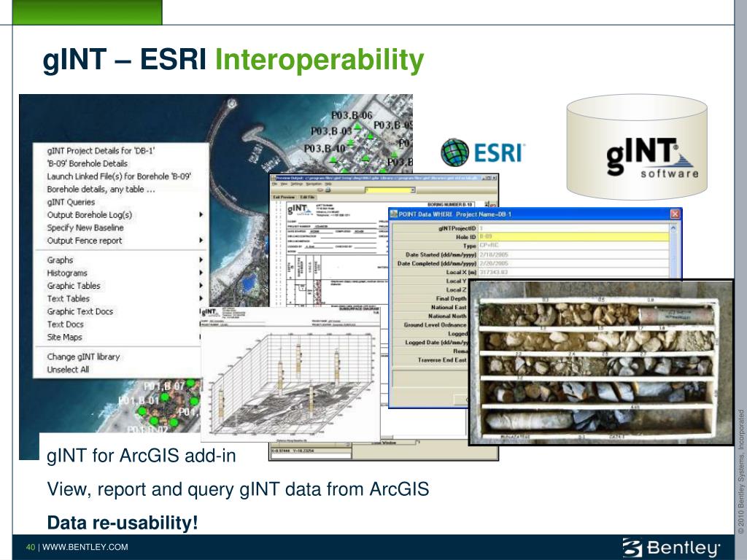Expand Histograms submenu arrow
Screen dimensions: 747x560
pyautogui.click(x=201, y=273)
